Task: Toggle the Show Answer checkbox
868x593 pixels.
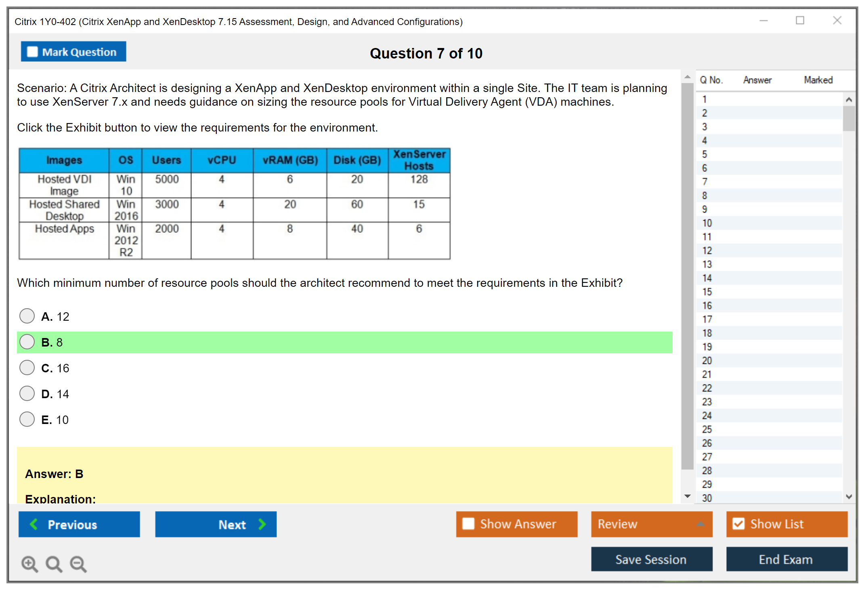Action: pos(468,524)
